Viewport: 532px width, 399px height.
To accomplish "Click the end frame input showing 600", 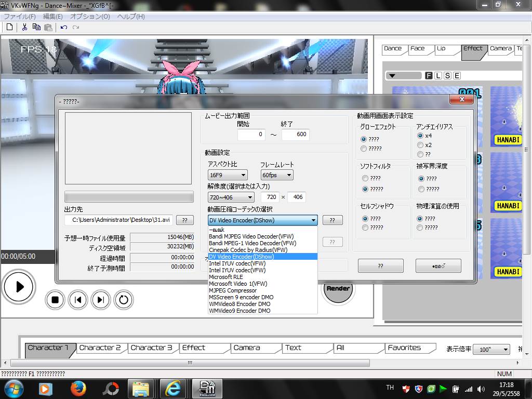I will [295, 135].
